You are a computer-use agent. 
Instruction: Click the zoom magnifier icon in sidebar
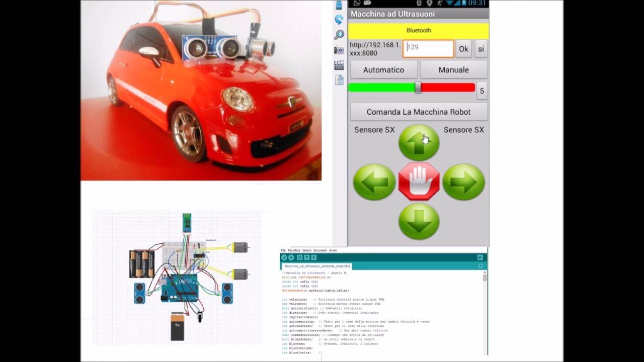[339, 35]
